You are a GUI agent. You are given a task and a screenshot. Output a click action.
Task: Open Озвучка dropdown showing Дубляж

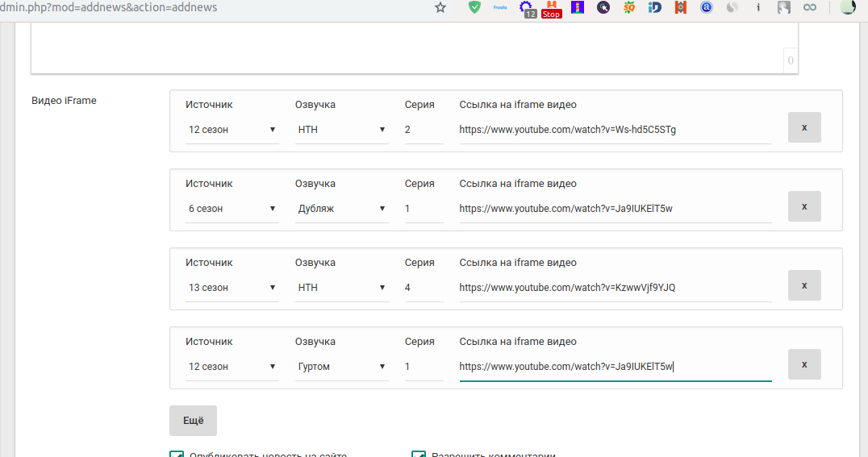pos(341,209)
